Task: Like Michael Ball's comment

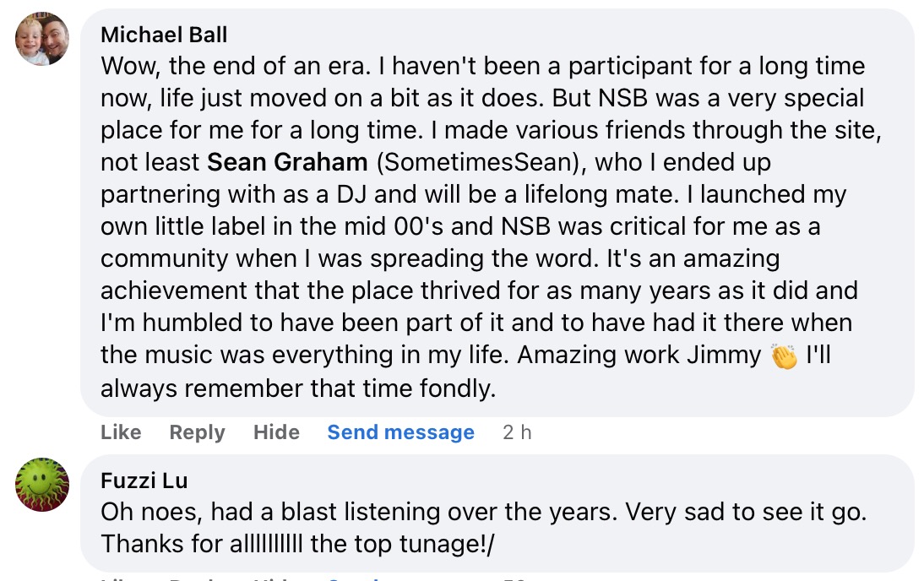Action: [x=121, y=432]
